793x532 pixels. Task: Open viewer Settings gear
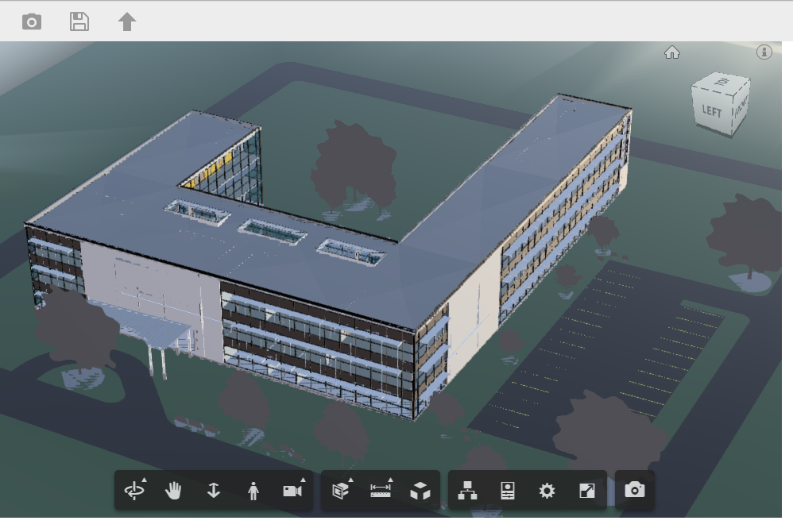(547, 491)
